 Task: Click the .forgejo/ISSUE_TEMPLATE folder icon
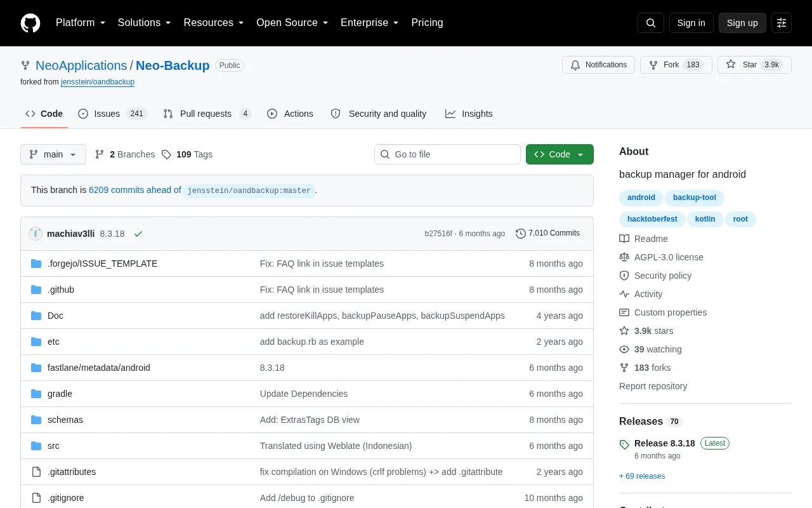36,264
